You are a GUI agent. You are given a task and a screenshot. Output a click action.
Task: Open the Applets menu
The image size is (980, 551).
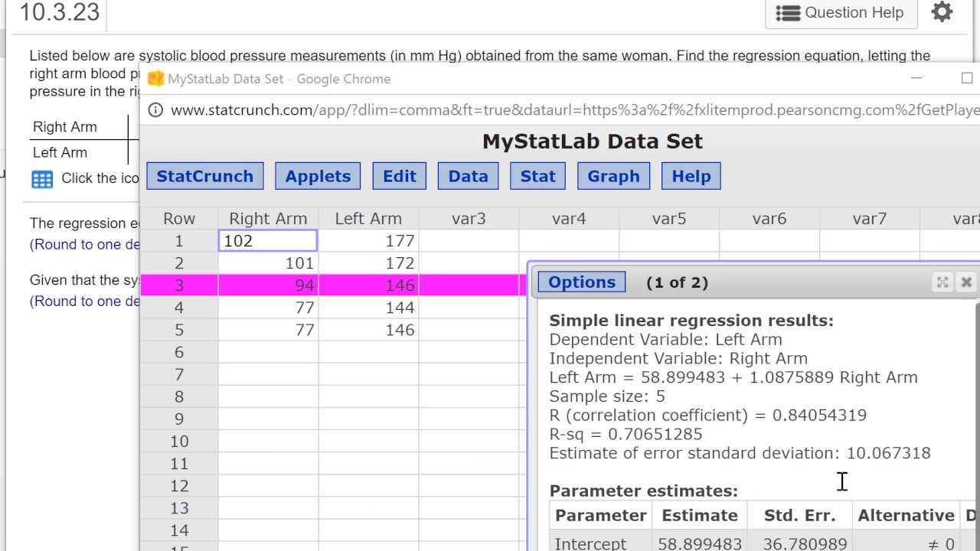coord(318,176)
